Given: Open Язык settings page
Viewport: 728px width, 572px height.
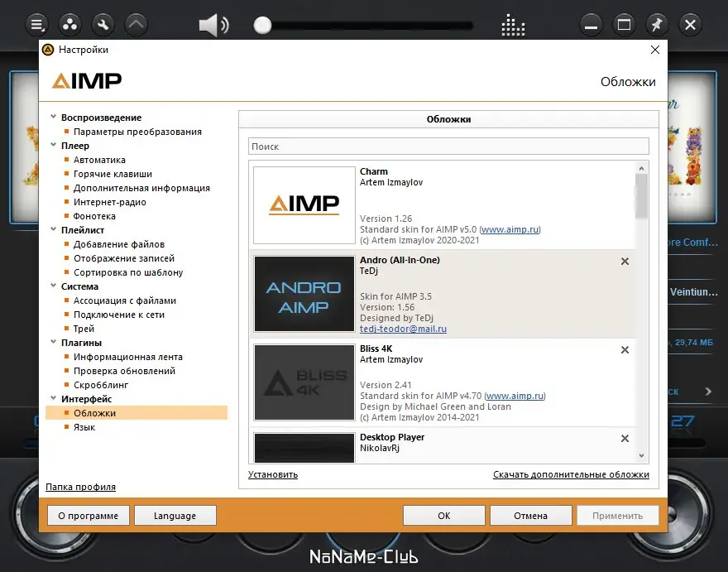Looking at the screenshot, I should [x=84, y=427].
